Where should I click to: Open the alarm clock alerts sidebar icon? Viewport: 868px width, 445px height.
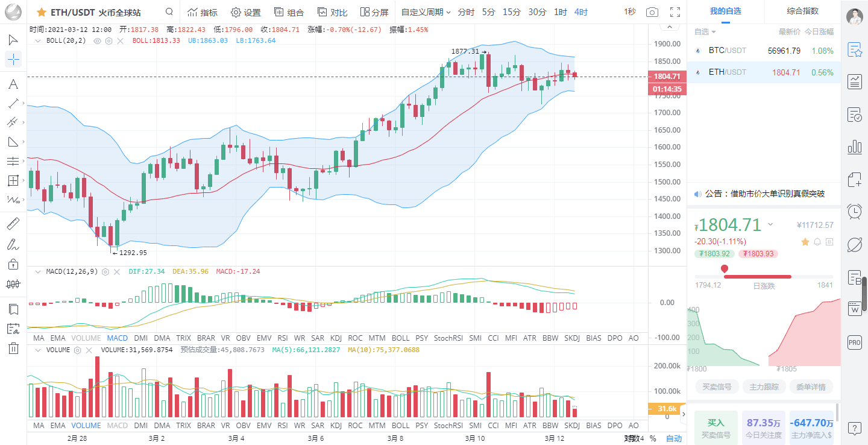point(854,211)
